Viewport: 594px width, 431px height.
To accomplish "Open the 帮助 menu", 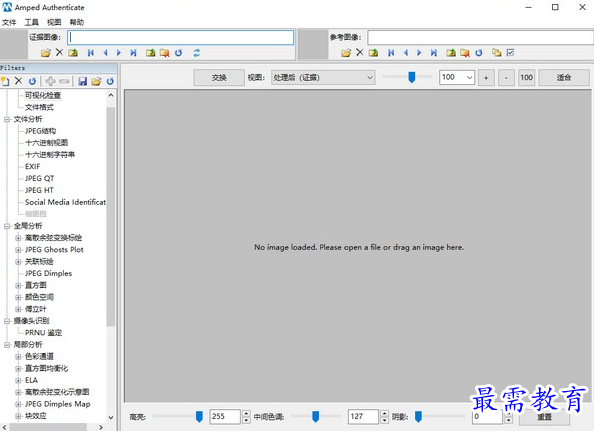I will click(x=77, y=22).
